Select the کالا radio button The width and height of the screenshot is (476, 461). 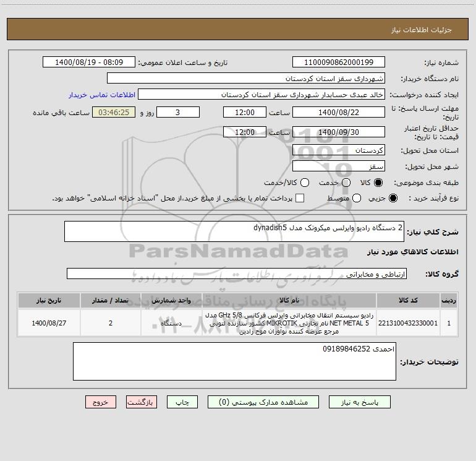point(378,183)
